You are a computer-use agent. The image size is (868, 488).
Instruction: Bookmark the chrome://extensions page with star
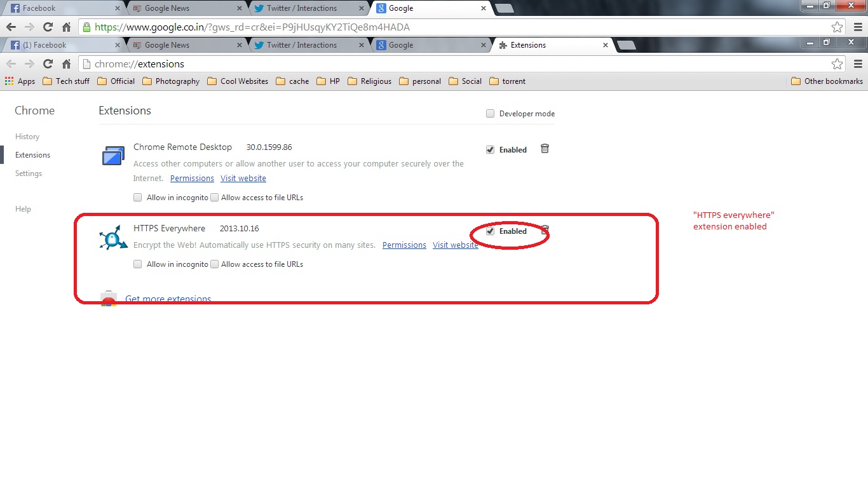click(837, 64)
